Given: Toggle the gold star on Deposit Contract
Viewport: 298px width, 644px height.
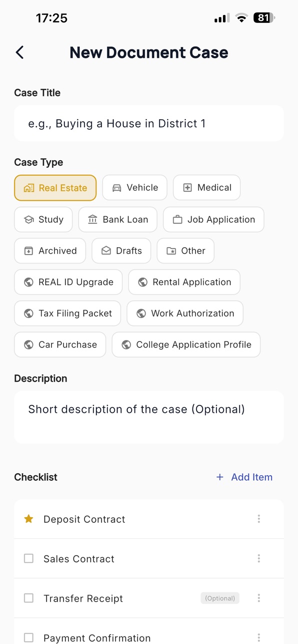Looking at the screenshot, I should [29, 519].
